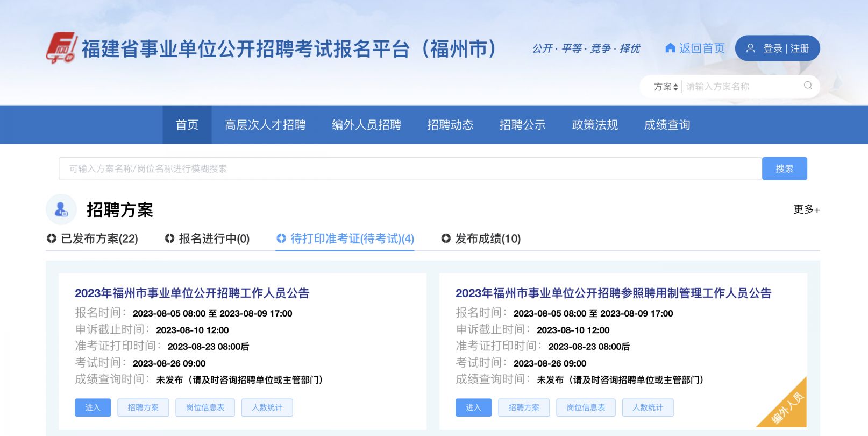Viewport: 868px width, 436px height.
Task: Click the user icon in 登录|注册 button
Action: (750, 48)
